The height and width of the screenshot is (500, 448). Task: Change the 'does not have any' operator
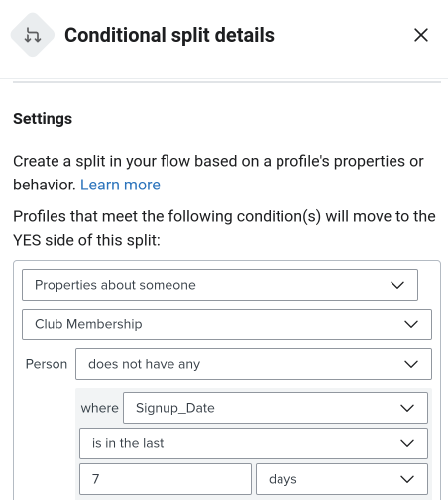point(254,364)
